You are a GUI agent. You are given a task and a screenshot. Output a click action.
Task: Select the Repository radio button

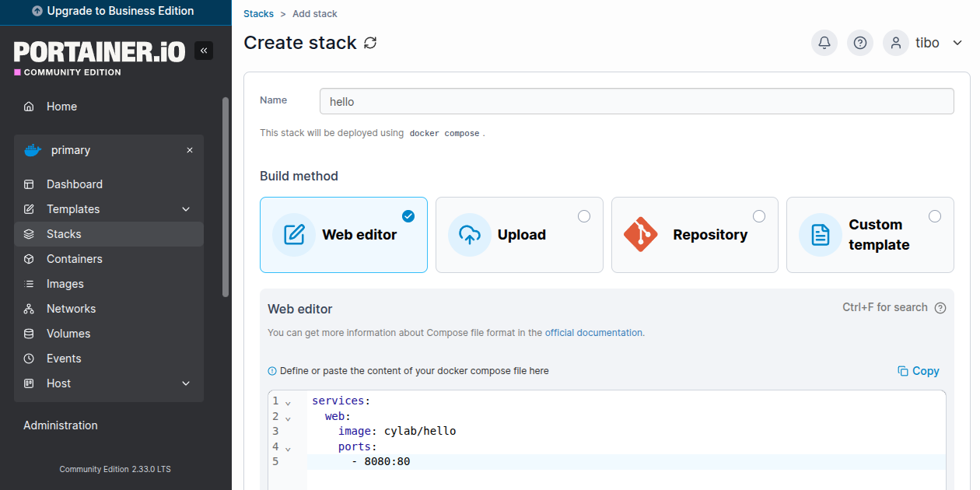click(x=759, y=216)
